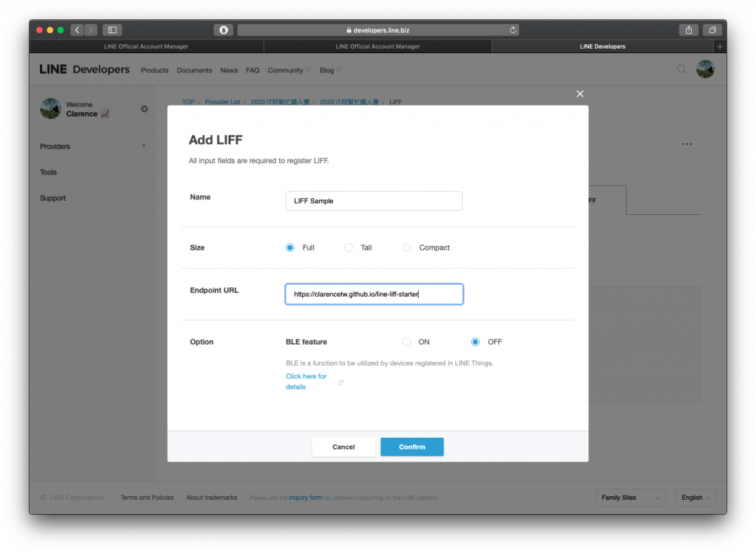Click the developers.line.biz address bar

[x=378, y=30]
